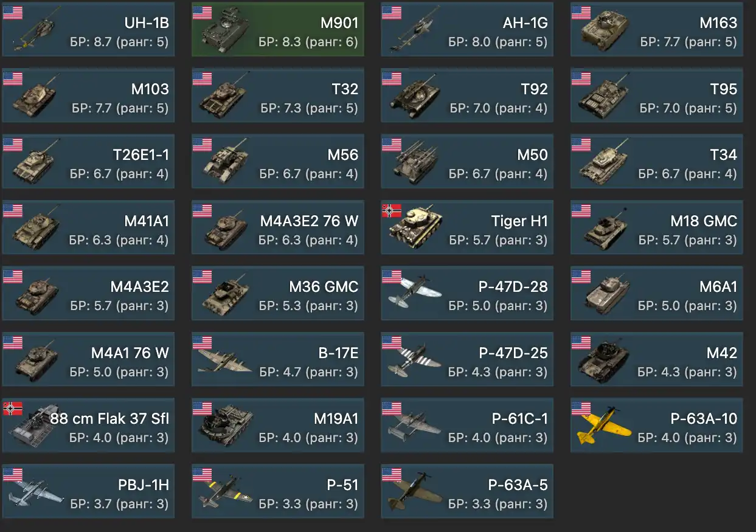This screenshot has height=532, width=756.
Task: Select the T26E1-1 tank card
Action: [88, 161]
